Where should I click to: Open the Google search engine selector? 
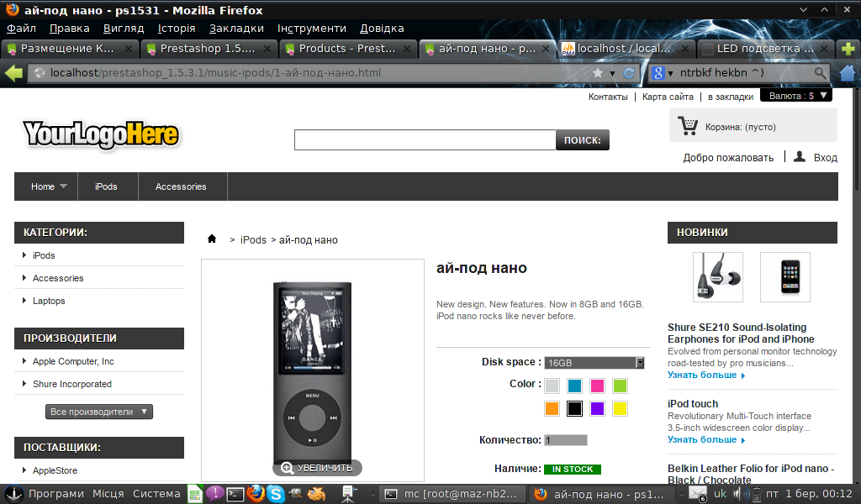point(663,73)
